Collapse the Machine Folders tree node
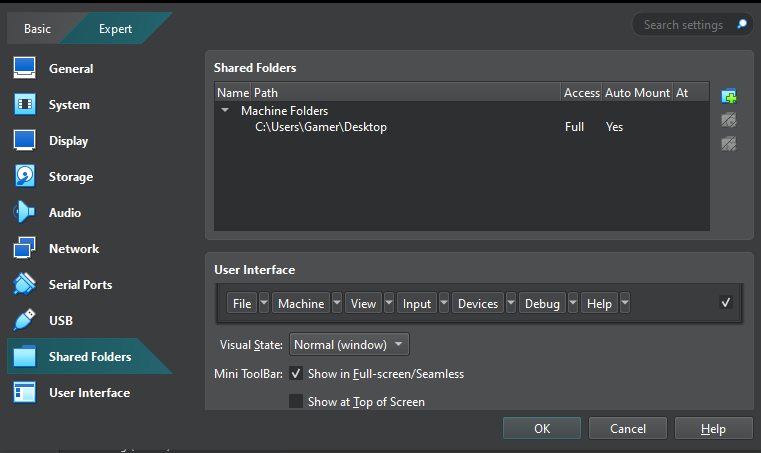This screenshot has height=453, width=761. point(226,111)
